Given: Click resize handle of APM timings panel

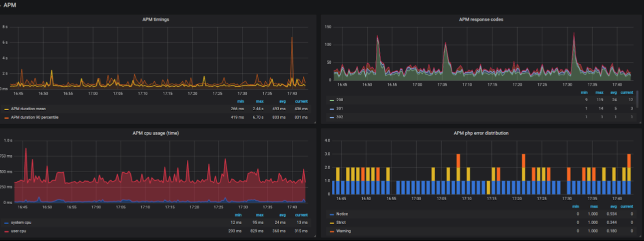Looking at the screenshot, I should tap(315, 122).
